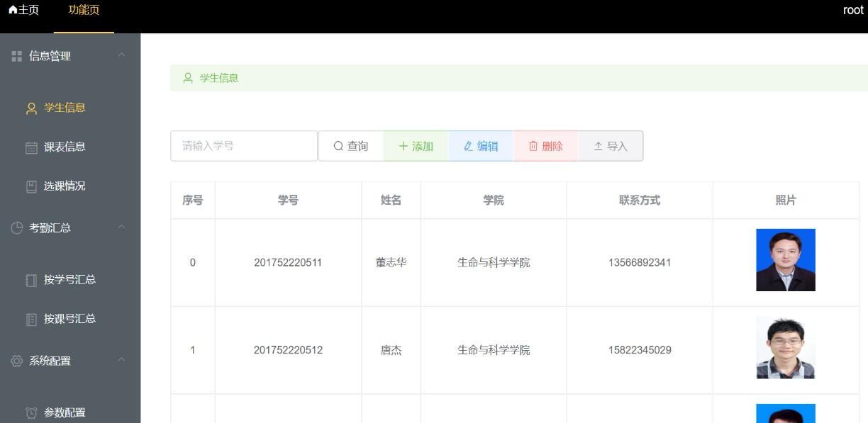Open 选课情况 menu item
Screen dimensions: 868x423
point(70,186)
